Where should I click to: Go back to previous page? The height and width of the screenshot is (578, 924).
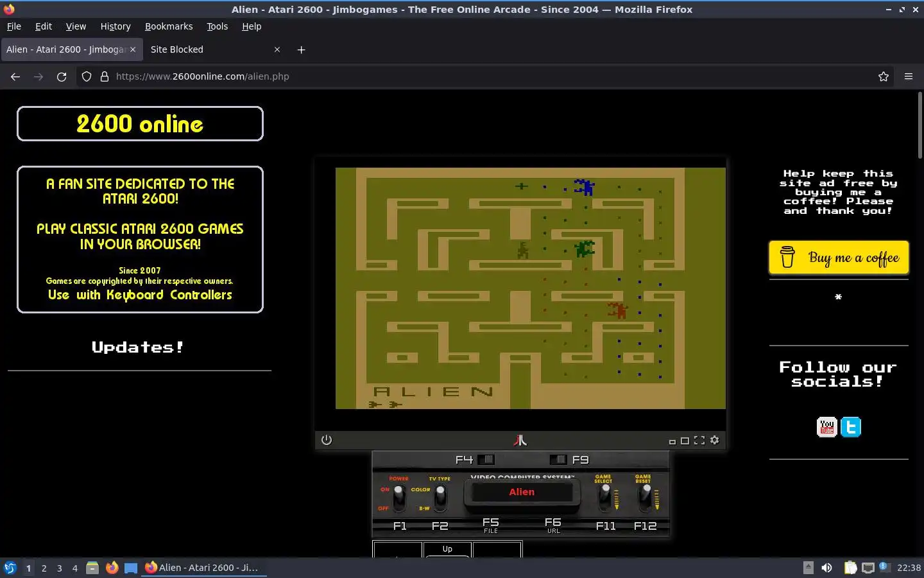click(x=15, y=76)
